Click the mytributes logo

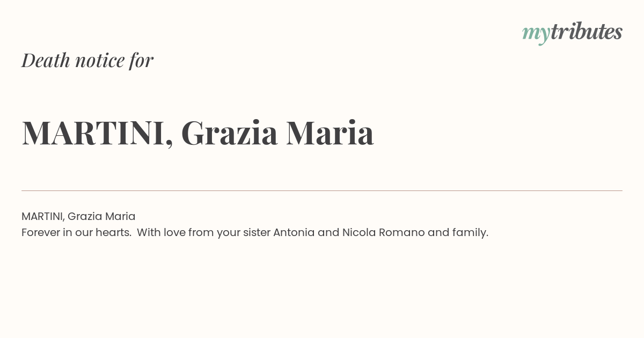pyautogui.click(x=572, y=32)
